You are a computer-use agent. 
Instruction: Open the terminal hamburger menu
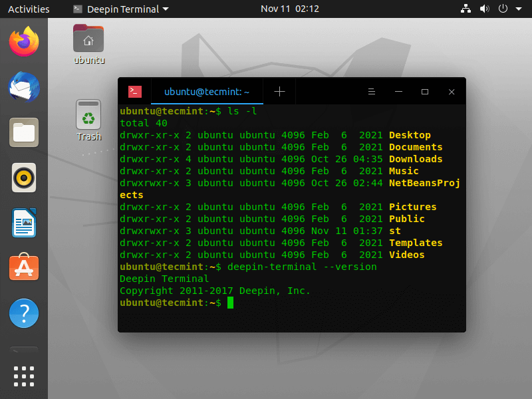coord(372,92)
